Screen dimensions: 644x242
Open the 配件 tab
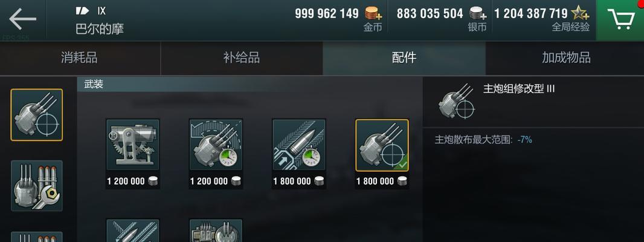pos(404,57)
